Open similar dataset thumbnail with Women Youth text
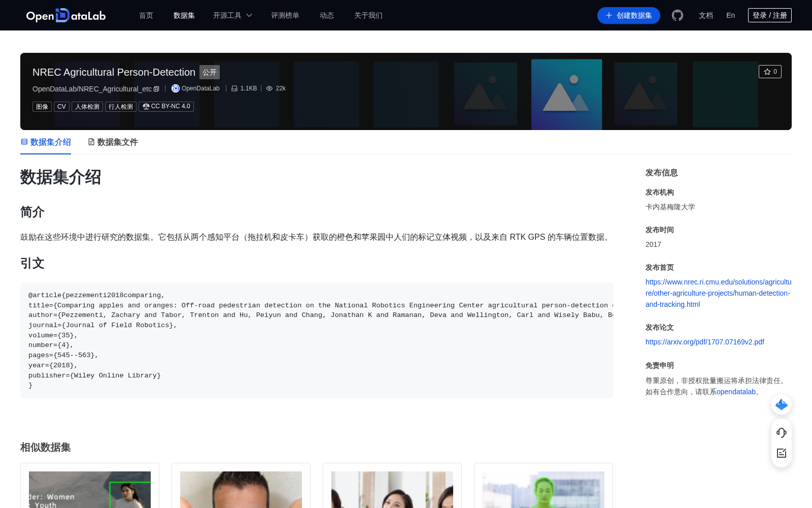Image resolution: width=812 pixels, height=508 pixels. coord(90,490)
